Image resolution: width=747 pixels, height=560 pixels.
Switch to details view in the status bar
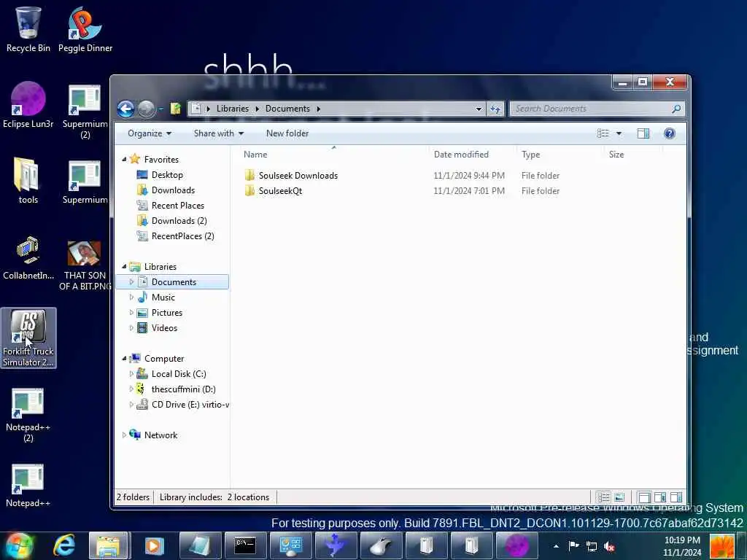(x=603, y=497)
